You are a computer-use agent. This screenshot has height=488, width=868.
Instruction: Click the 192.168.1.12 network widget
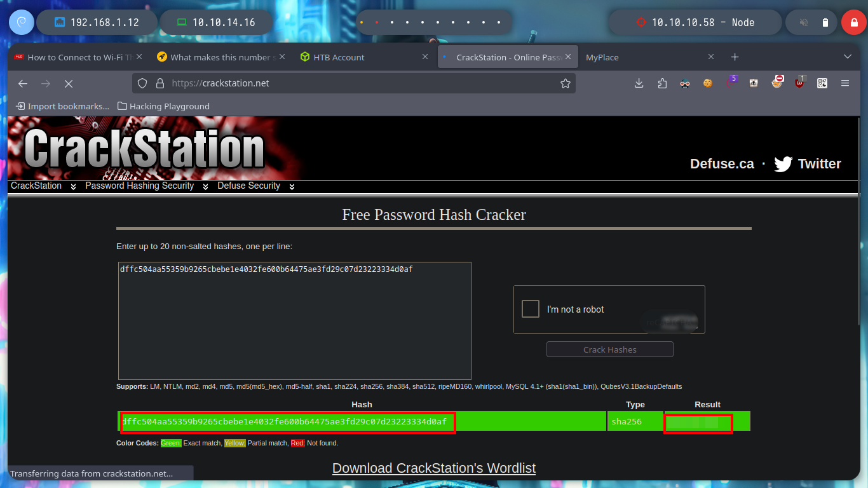pos(97,23)
